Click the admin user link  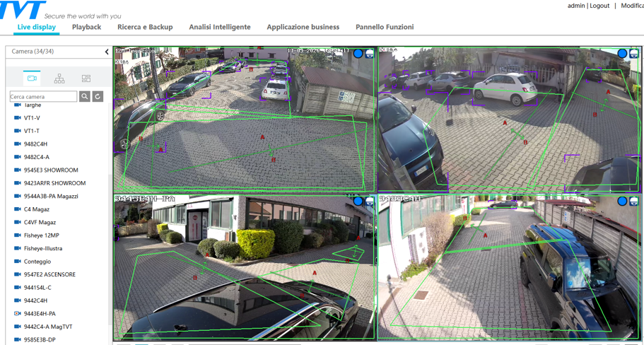click(x=575, y=6)
